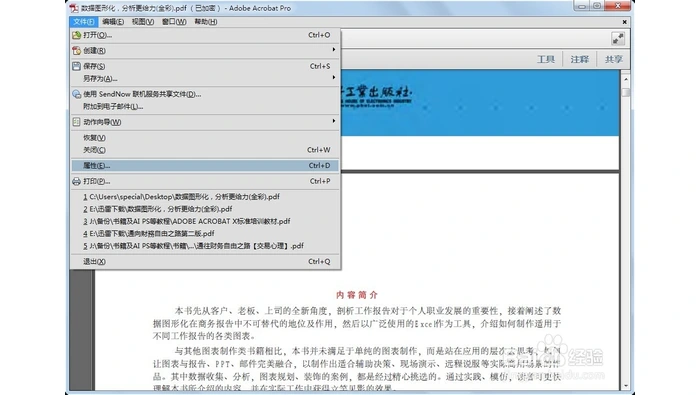The image size is (700, 395).
Task: Click the 打开 folder icon
Action: coord(77,35)
